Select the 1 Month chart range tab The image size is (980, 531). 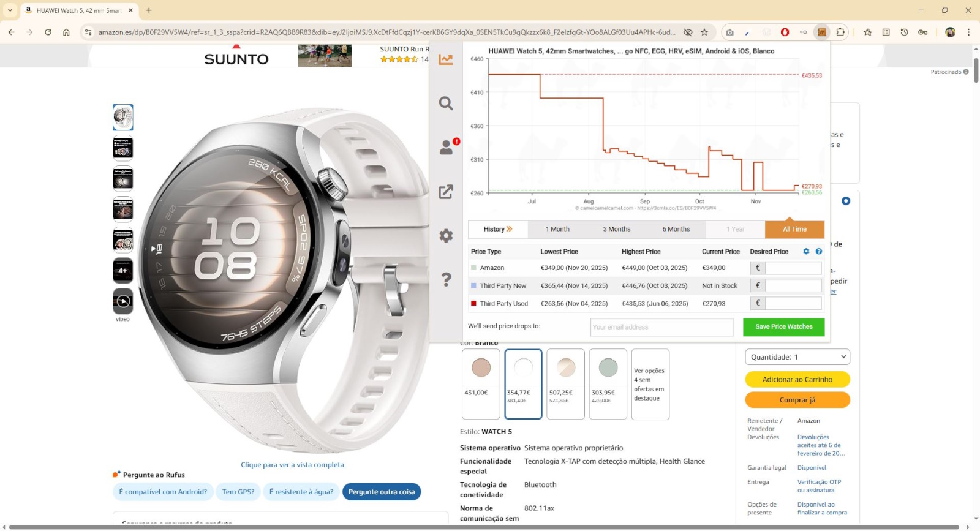pyautogui.click(x=557, y=229)
